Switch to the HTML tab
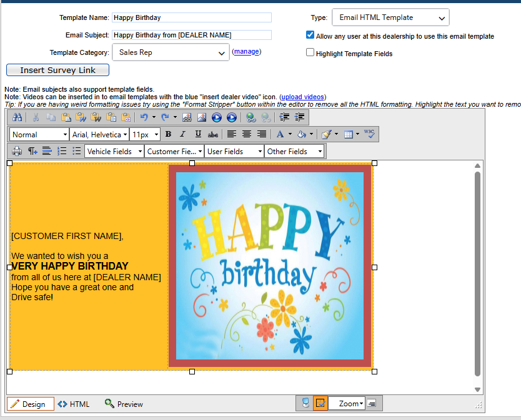The image size is (521, 420). click(x=73, y=404)
